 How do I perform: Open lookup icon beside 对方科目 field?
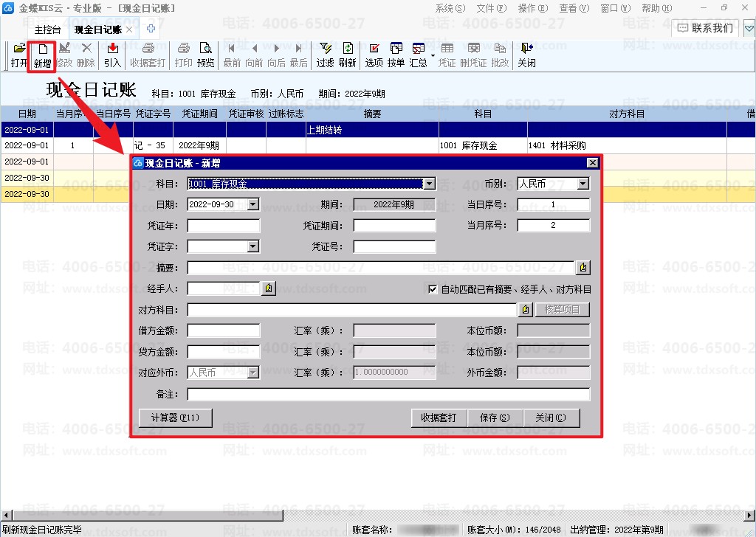[x=526, y=310]
